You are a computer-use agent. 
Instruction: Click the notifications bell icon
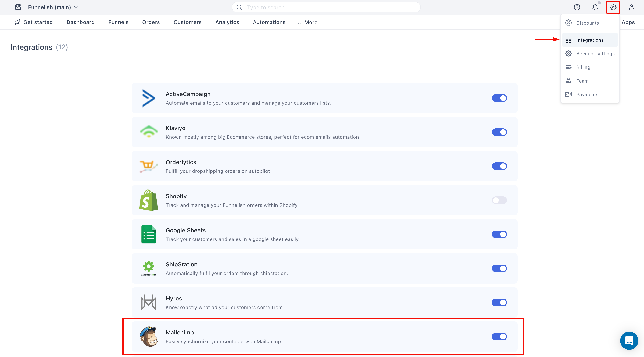[595, 7]
